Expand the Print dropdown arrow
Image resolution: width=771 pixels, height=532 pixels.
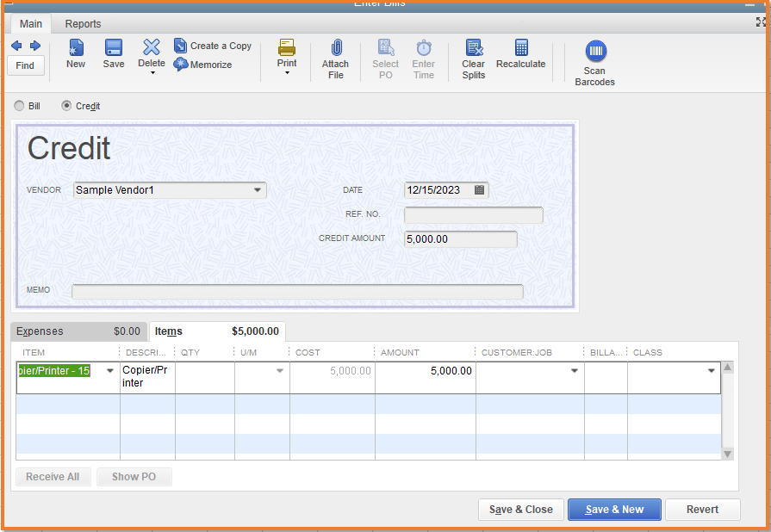click(x=286, y=73)
